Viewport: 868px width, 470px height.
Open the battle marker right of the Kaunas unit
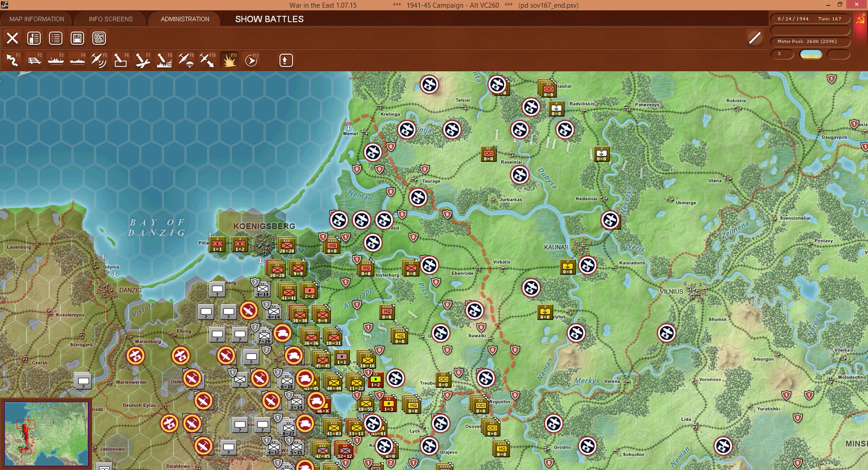tap(588, 265)
